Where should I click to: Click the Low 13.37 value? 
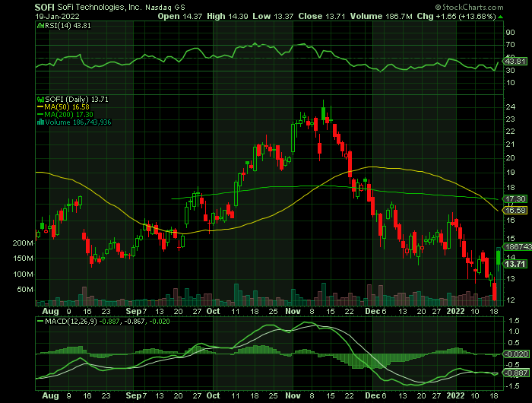[x=273, y=16]
